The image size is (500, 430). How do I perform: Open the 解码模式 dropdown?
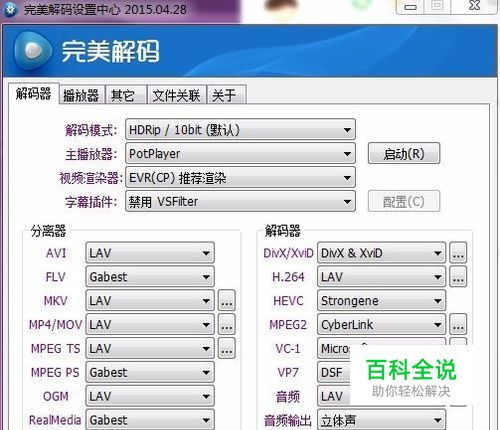240,129
